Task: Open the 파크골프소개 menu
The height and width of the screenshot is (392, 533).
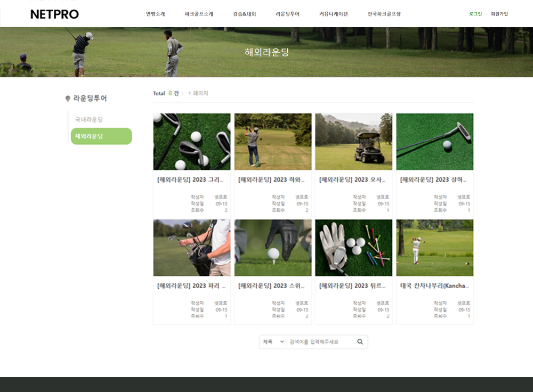Action: [x=199, y=14]
